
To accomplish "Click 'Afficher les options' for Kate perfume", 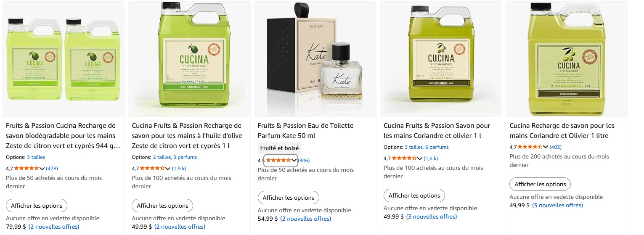I will pos(288,198).
